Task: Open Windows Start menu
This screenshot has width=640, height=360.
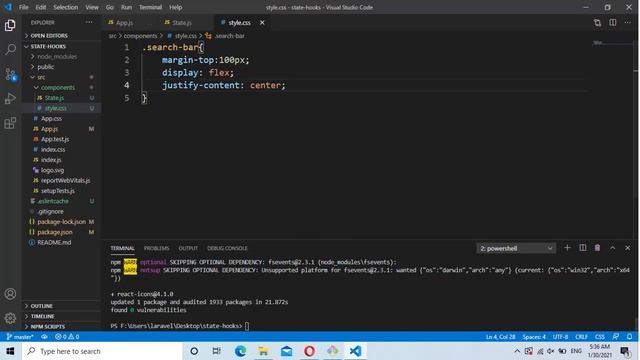Action: (10, 351)
